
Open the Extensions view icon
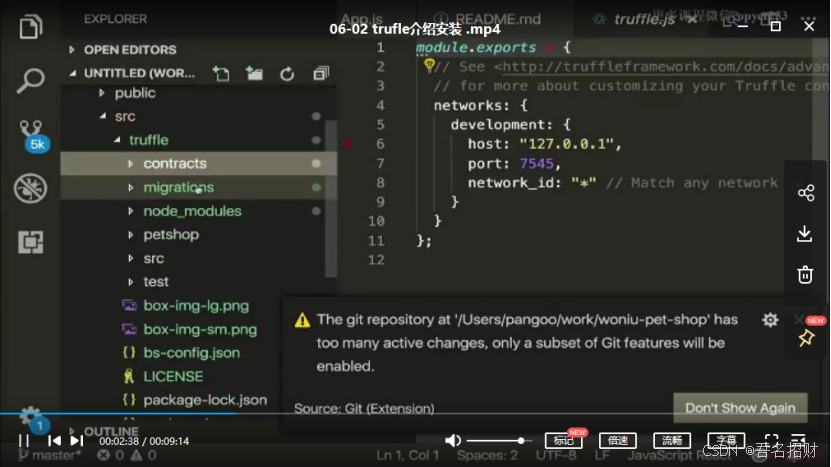(31, 242)
